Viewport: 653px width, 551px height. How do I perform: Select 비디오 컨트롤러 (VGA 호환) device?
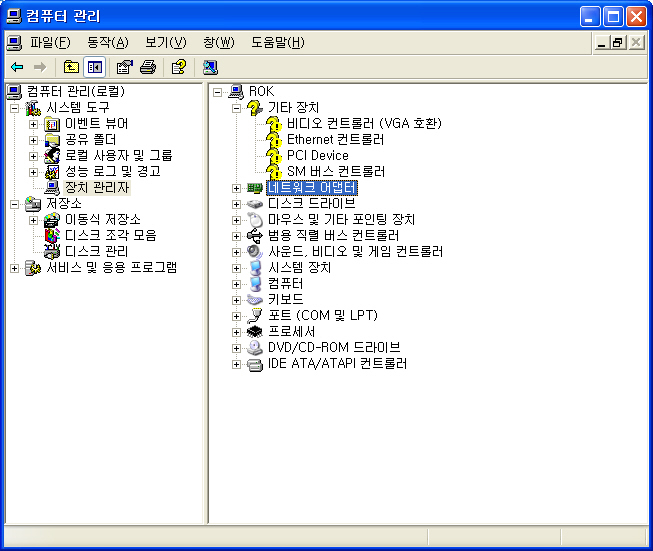click(x=364, y=123)
